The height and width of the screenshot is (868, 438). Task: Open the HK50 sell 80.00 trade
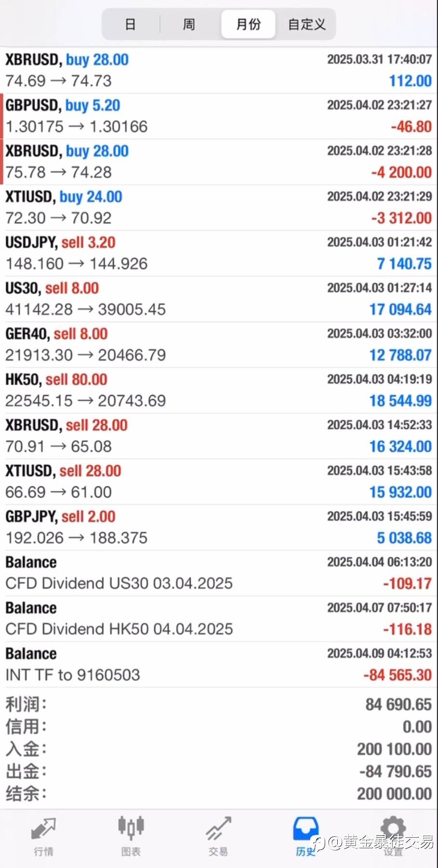(x=219, y=390)
